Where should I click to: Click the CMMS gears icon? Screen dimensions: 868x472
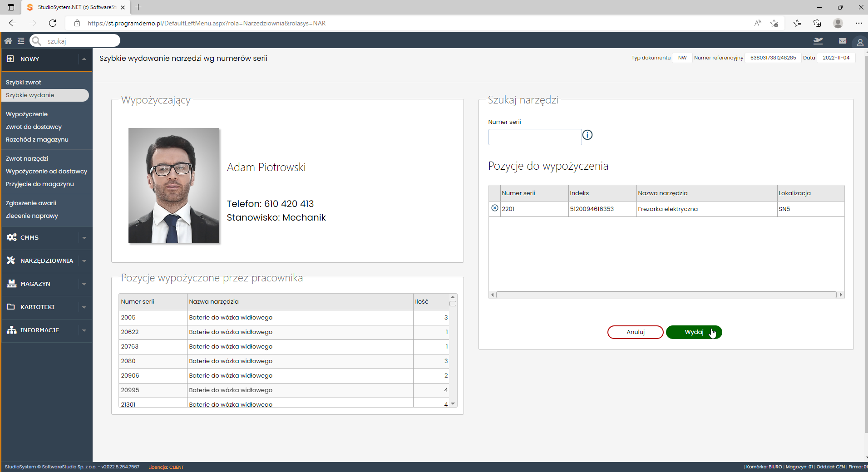(x=11, y=237)
